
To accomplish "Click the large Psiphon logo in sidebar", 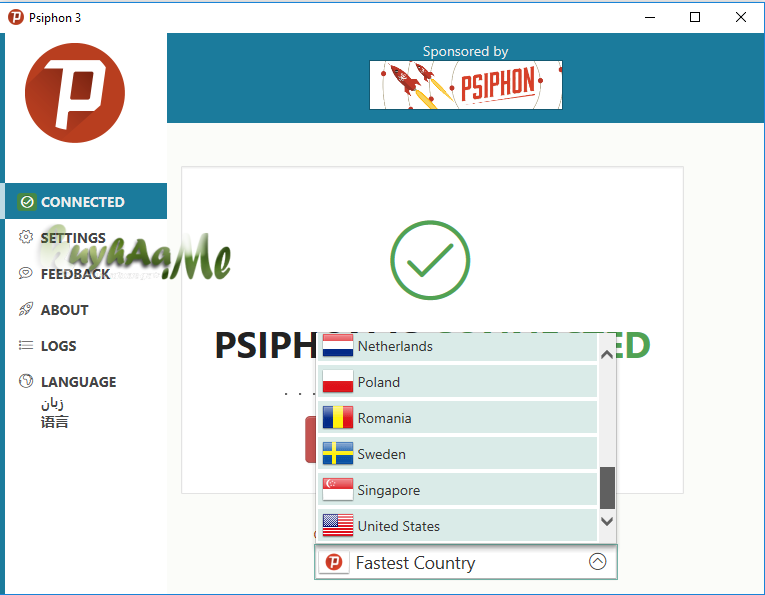I will click(x=75, y=93).
